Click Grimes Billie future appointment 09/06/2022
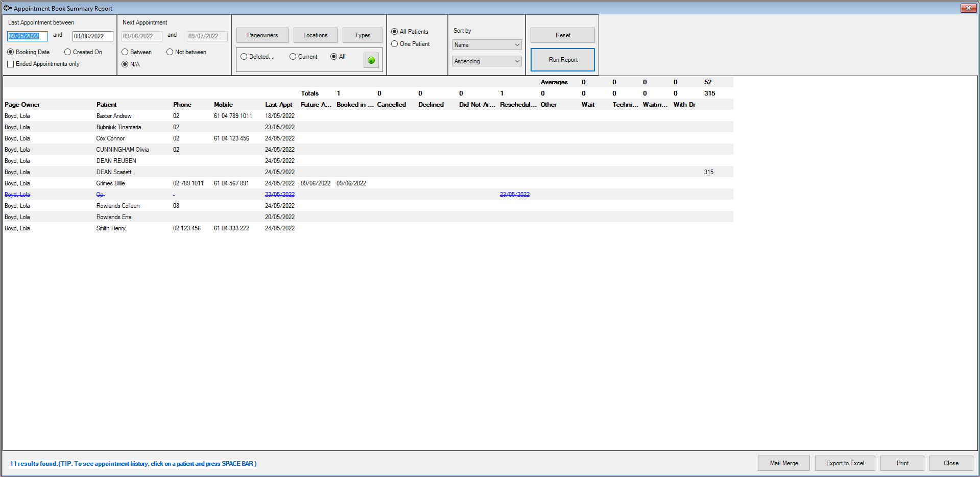Image resolution: width=980 pixels, height=477 pixels. tap(315, 183)
